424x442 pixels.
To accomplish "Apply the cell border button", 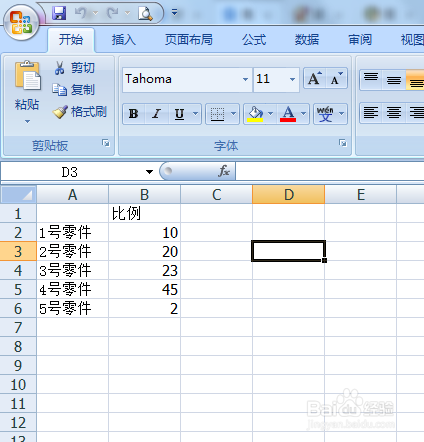I will [217, 114].
